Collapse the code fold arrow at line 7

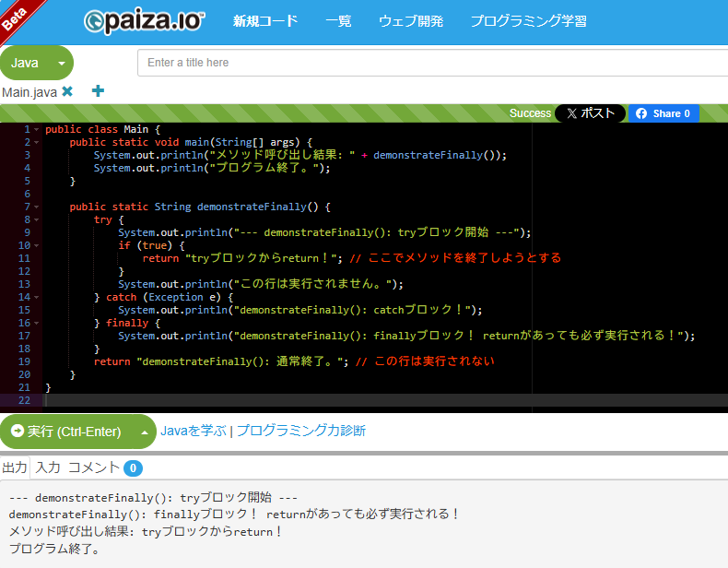click(37, 207)
